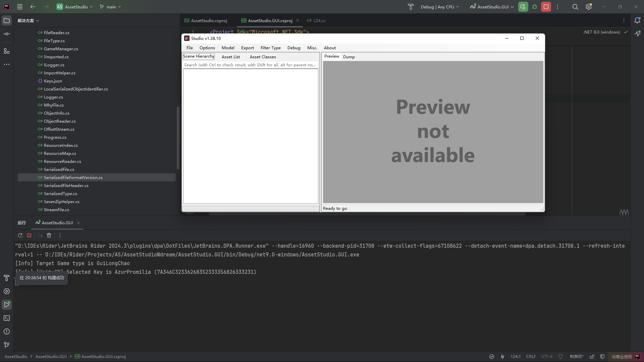Click the Stop run red square button
This screenshot has width=644, height=362.
coord(546,7)
